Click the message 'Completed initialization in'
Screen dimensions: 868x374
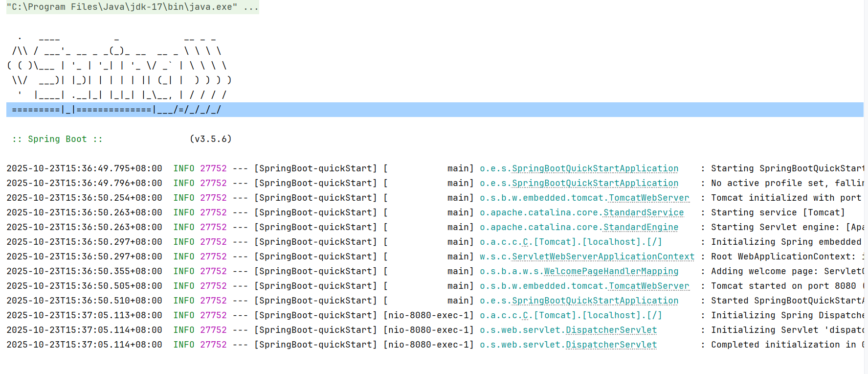coord(783,345)
